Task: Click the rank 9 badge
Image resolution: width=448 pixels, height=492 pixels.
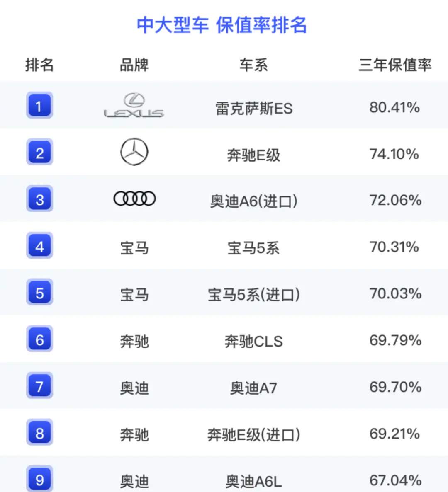Action: tap(39, 479)
